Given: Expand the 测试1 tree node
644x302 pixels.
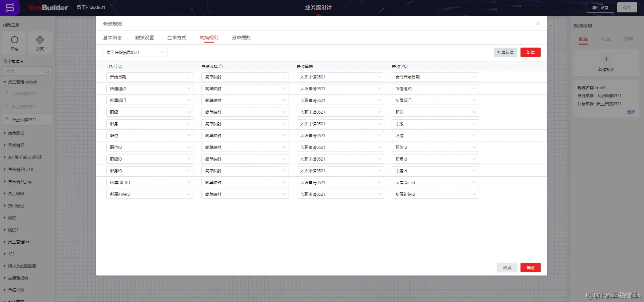Looking at the screenshot, I should pyautogui.click(x=5, y=230).
